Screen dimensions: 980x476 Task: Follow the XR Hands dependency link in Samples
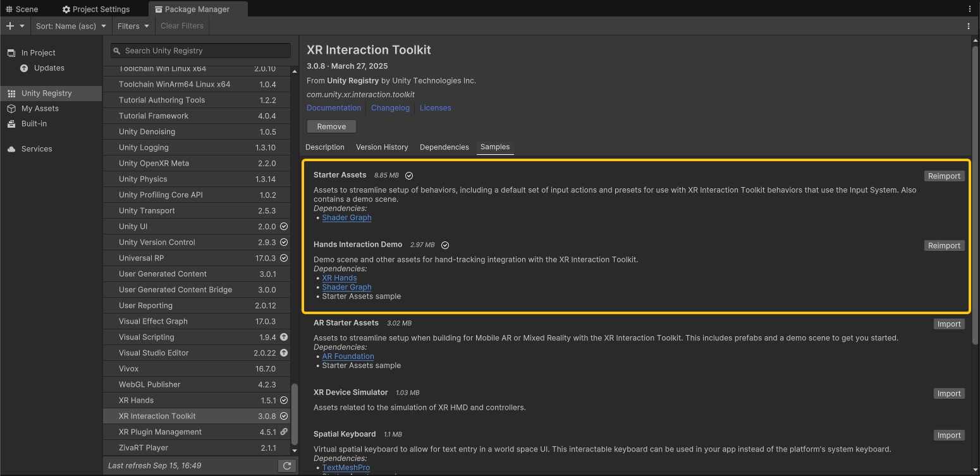340,278
